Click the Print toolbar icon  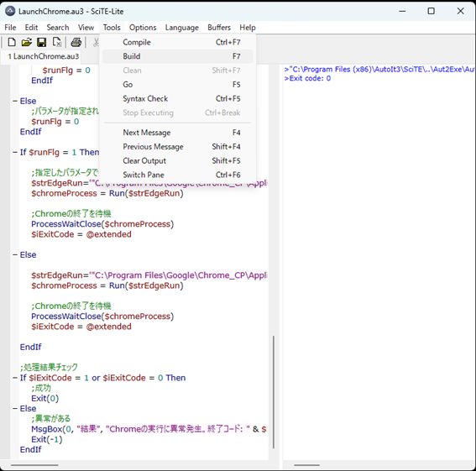(x=76, y=42)
